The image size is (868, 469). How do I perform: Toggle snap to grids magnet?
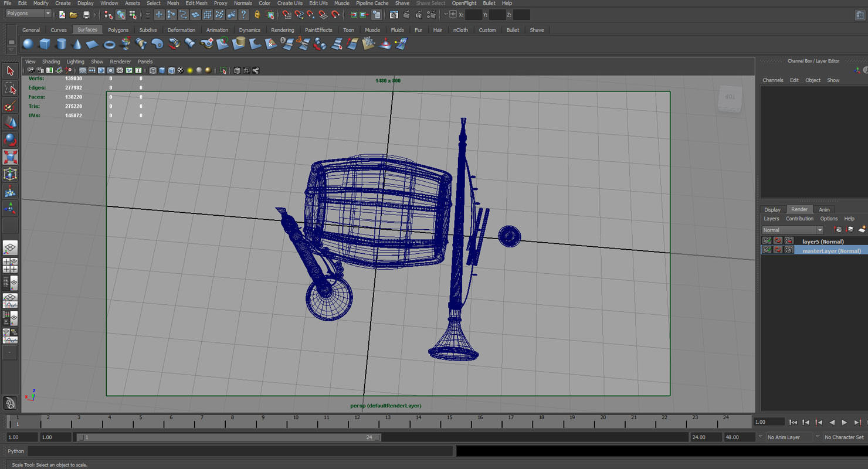pos(286,15)
